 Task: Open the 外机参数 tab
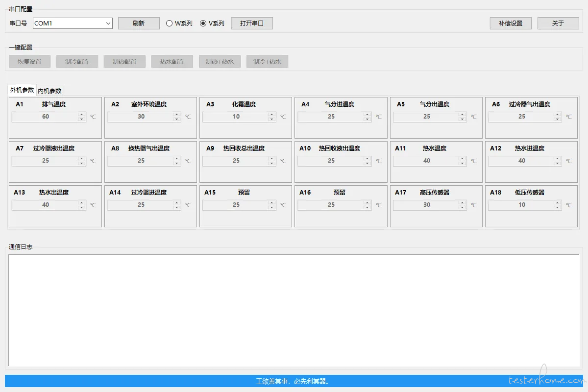pyautogui.click(x=22, y=90)
